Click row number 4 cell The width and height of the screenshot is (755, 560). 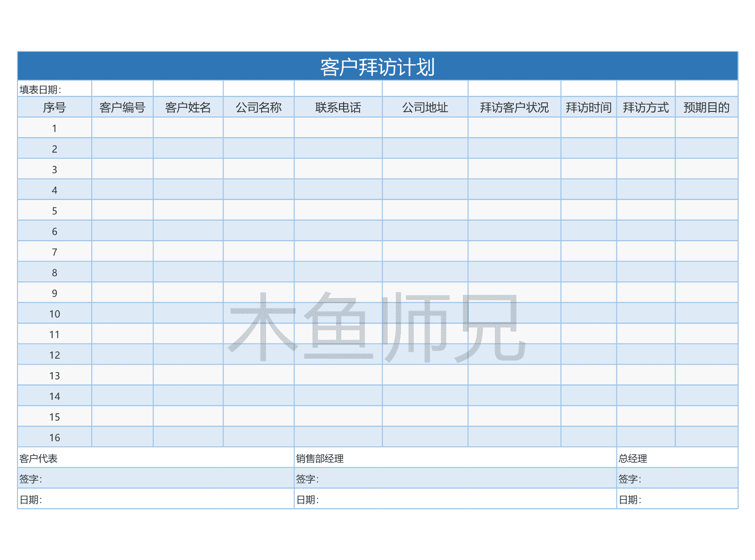[55, 189]
